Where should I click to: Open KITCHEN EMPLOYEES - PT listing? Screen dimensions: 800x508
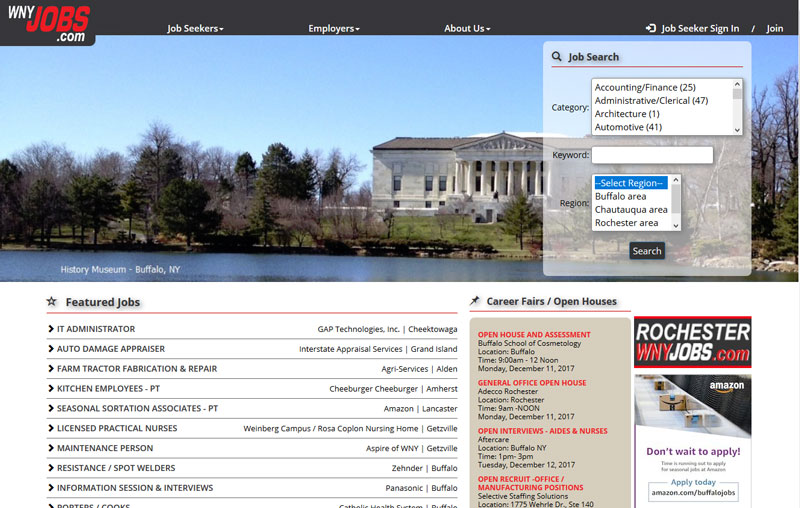point(108,389)
